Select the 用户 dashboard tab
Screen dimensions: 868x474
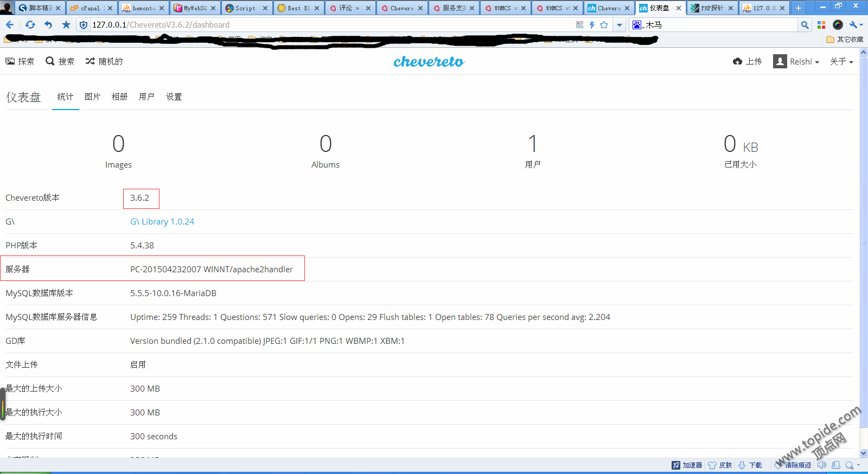[x=147, y=97]
